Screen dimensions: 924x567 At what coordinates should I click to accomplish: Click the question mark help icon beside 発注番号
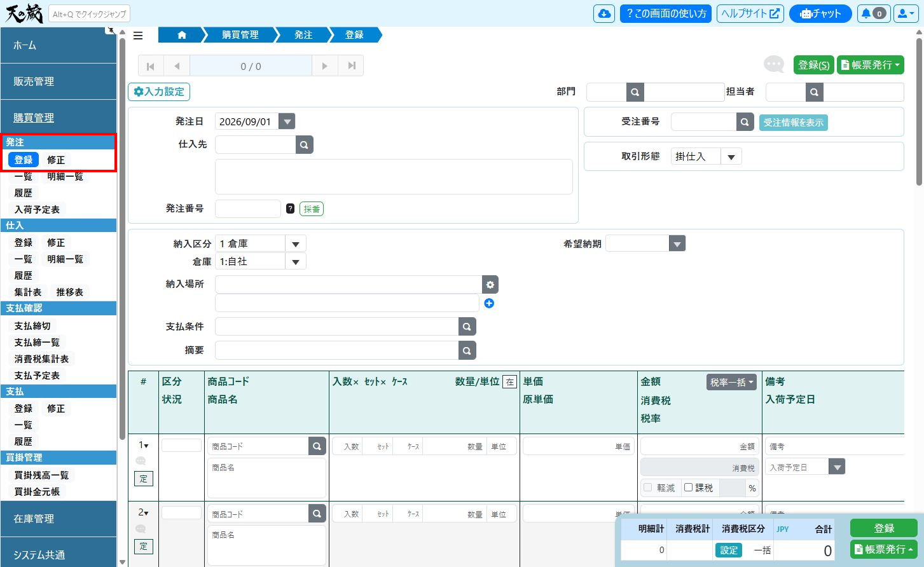coord(290,208)
